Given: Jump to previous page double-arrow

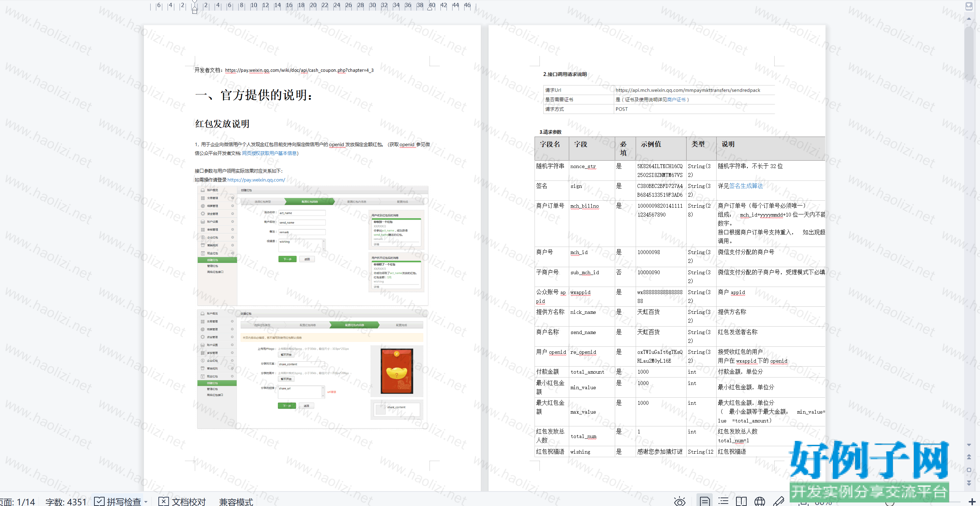Looking at the screenshot, I should click(969, 456).
